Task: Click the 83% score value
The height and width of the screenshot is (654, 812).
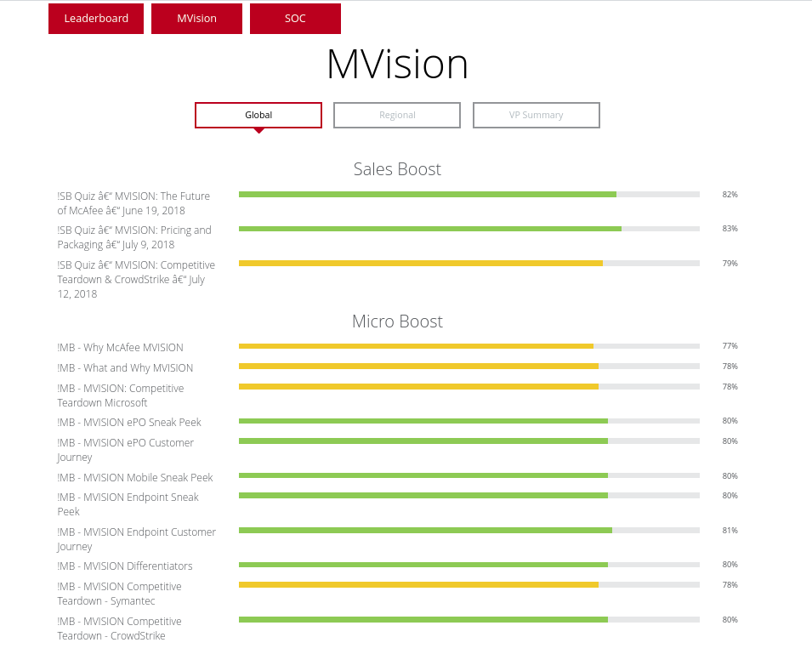Action: coord(730,229)
